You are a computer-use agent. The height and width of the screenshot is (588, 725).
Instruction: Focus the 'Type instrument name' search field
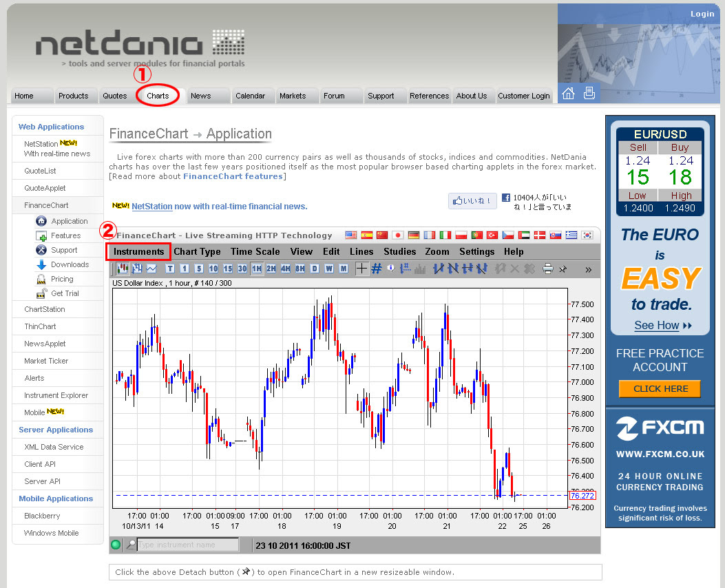[188, 545]
